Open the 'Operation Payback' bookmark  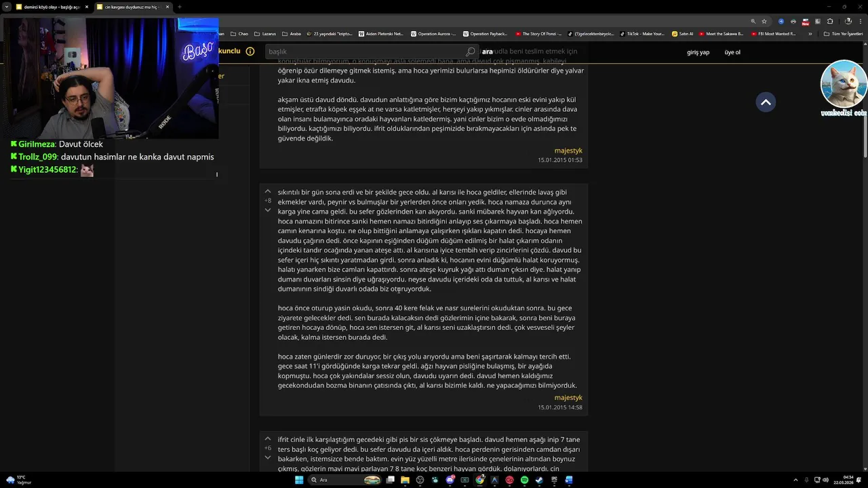click(x=486, y=33)
